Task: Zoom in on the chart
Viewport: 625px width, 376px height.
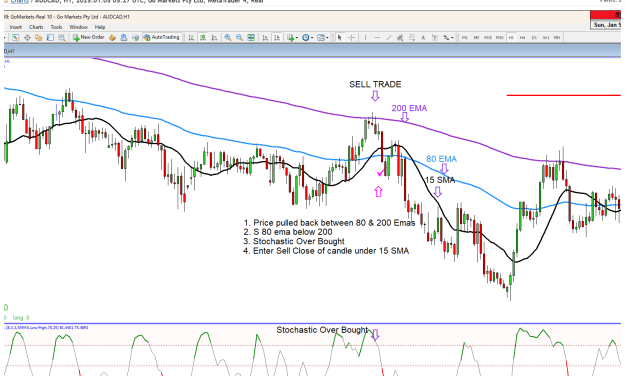Action: tap(228, 37)
